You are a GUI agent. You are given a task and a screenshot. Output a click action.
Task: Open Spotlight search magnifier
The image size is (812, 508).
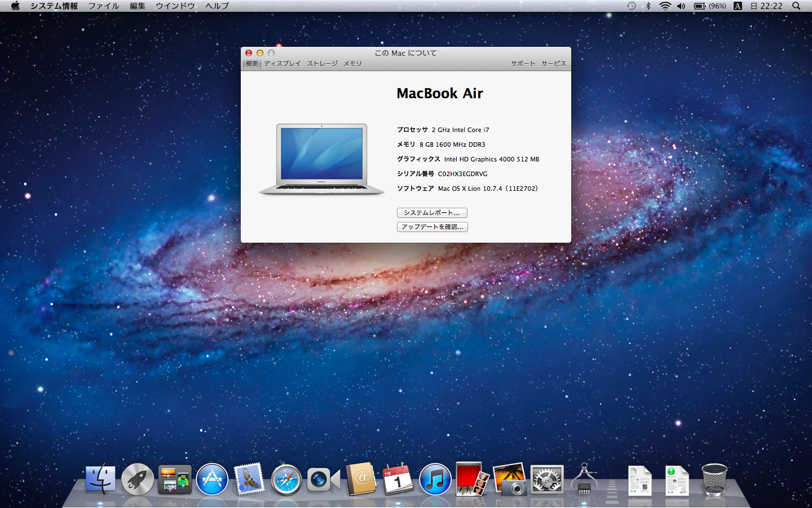[796, 6]
